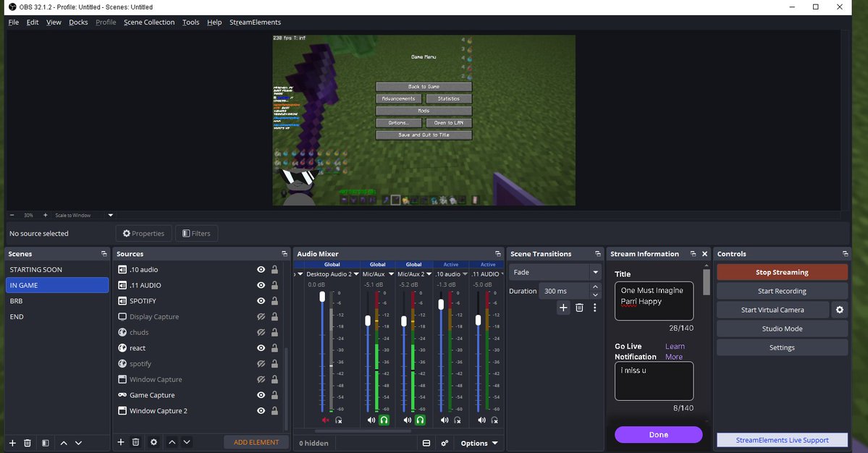Screen dimensions: 868x453
Task: Hide the SPOTIFY source
Action: (x=261, y=301)
